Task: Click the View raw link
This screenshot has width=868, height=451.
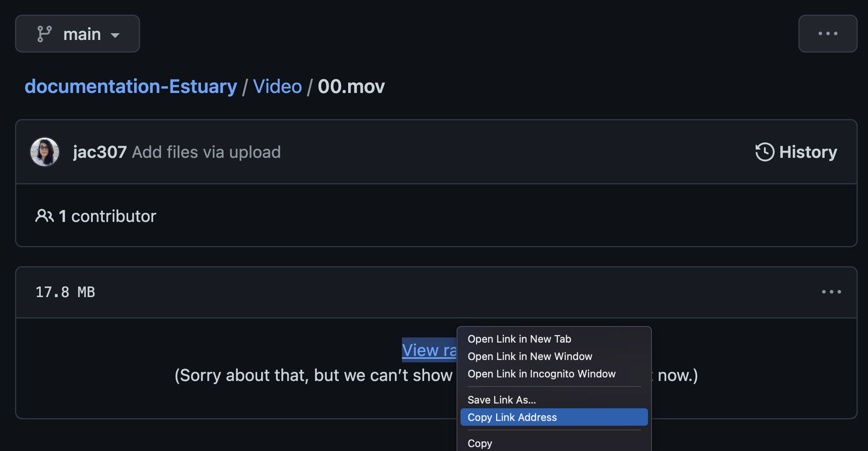Action: 429,350
